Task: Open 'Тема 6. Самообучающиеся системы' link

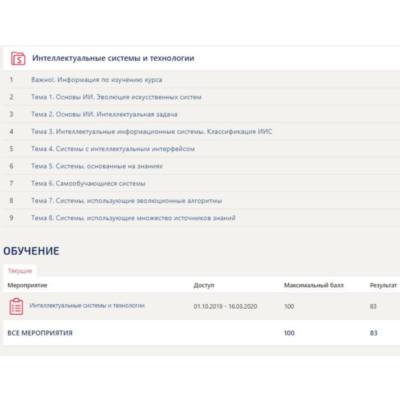Action: point(88,184)
